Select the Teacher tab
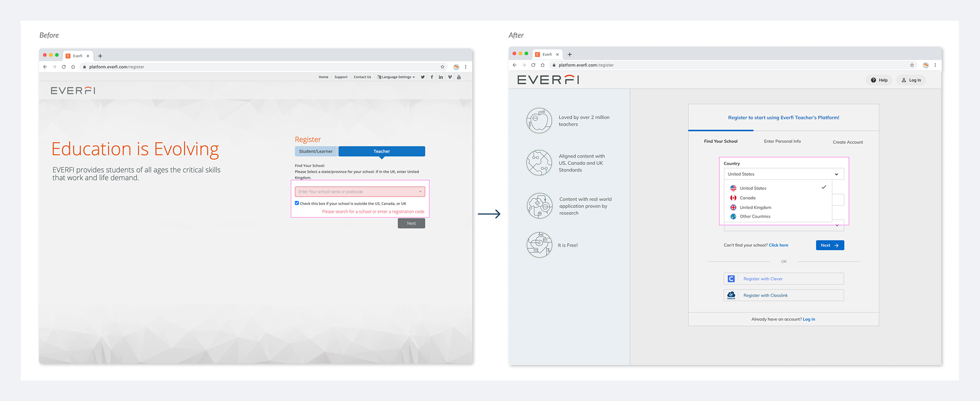Viewport: 980px width, 401px height. [382, 151]
